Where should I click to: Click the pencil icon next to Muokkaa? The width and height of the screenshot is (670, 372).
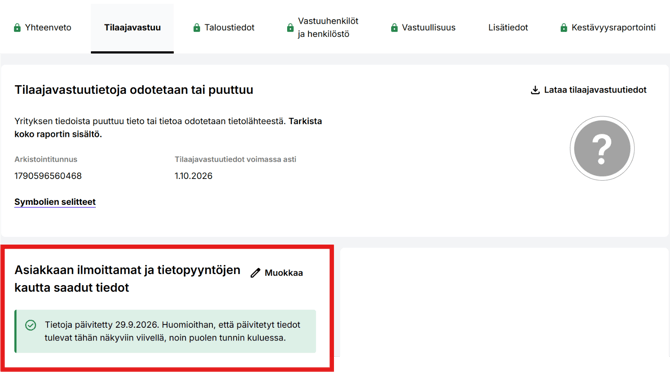[x=256, y=273]
